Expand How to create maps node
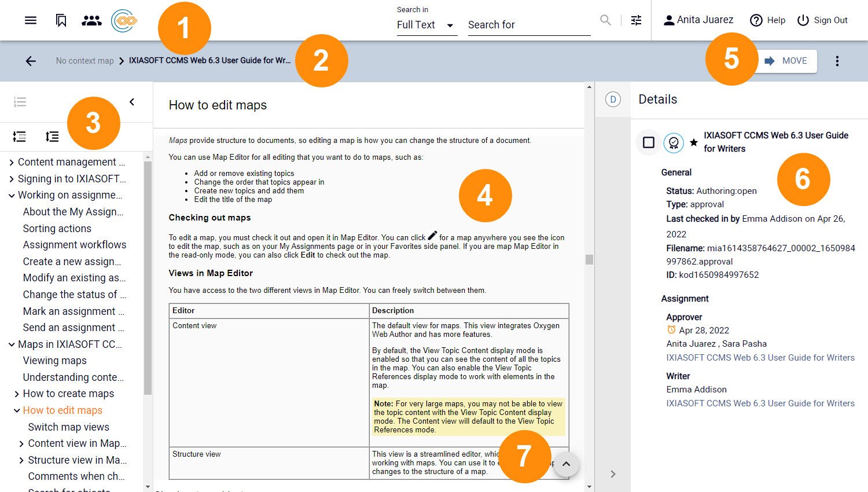Screen dimensions: 868x492 (17, 394)
